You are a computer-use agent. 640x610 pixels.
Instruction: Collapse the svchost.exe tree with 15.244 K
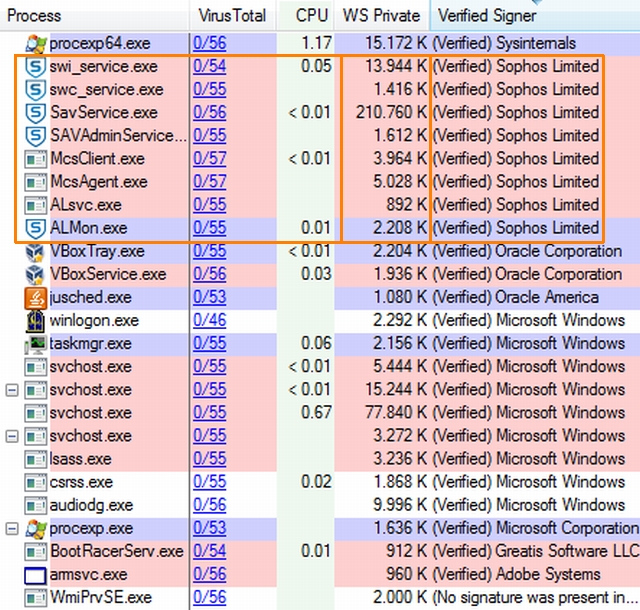(x=12, y=390)
